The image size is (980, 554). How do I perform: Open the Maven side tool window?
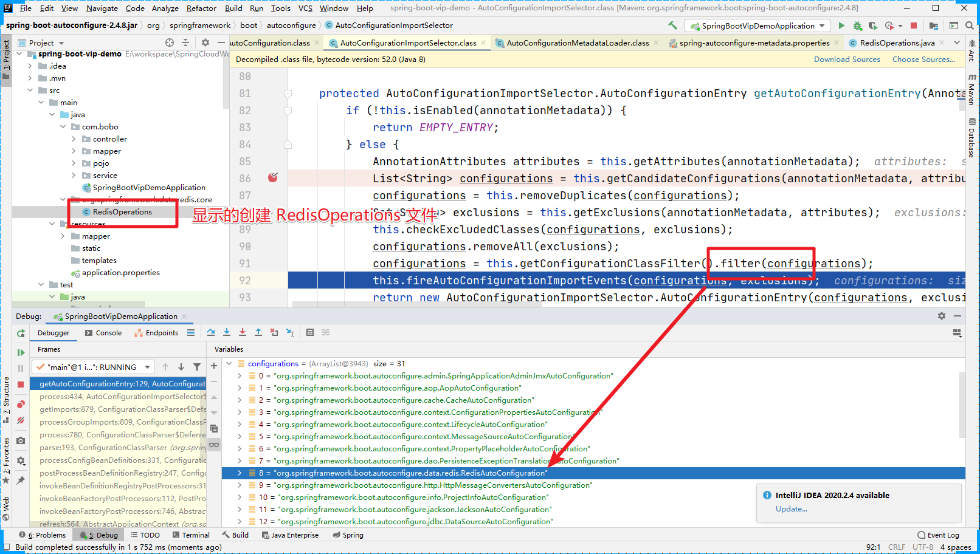tap(971, 90)
